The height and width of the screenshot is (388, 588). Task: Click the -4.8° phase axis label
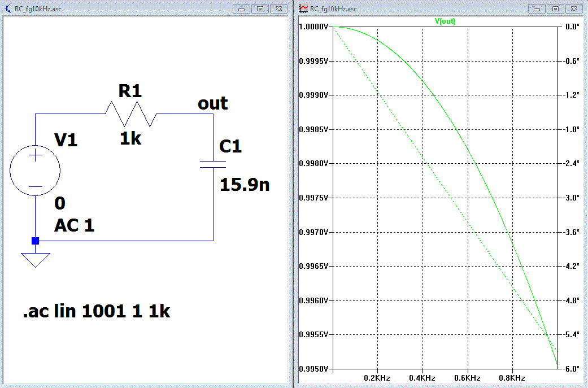point(571,300)
